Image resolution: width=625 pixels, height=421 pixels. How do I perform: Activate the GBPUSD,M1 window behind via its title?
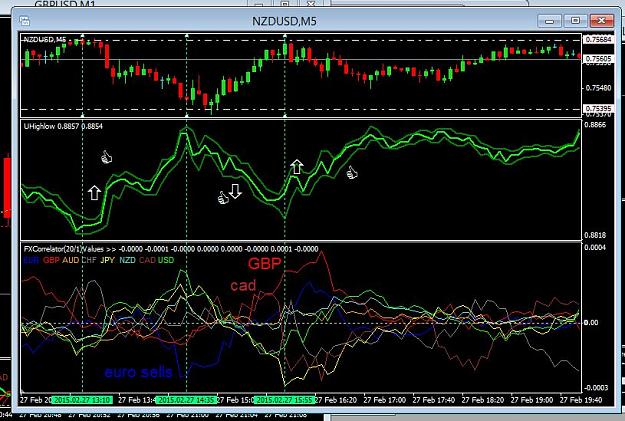pyautogui.click(x=65, y=4)
